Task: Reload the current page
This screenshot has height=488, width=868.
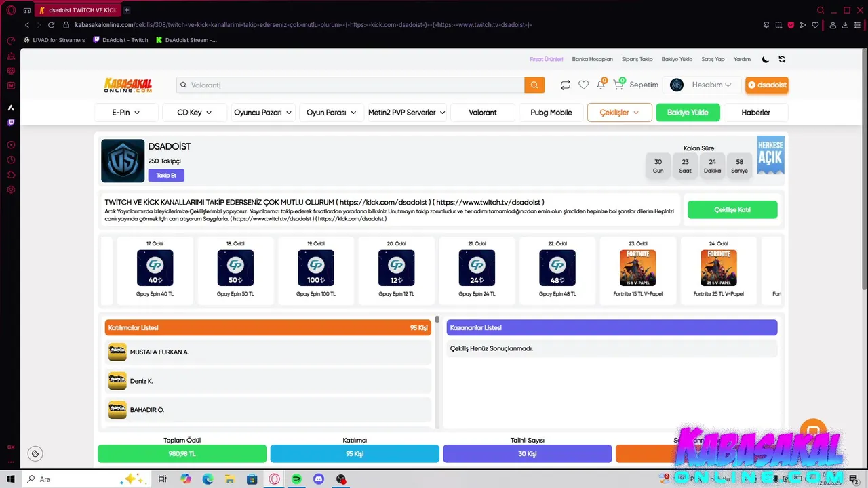Action: pos(51,25)
